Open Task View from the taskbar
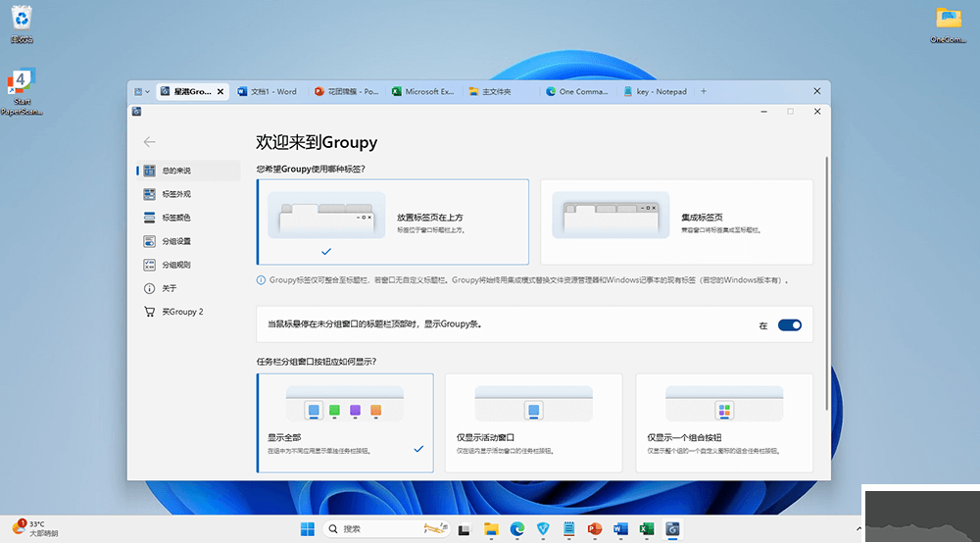 tap(464, 530)
